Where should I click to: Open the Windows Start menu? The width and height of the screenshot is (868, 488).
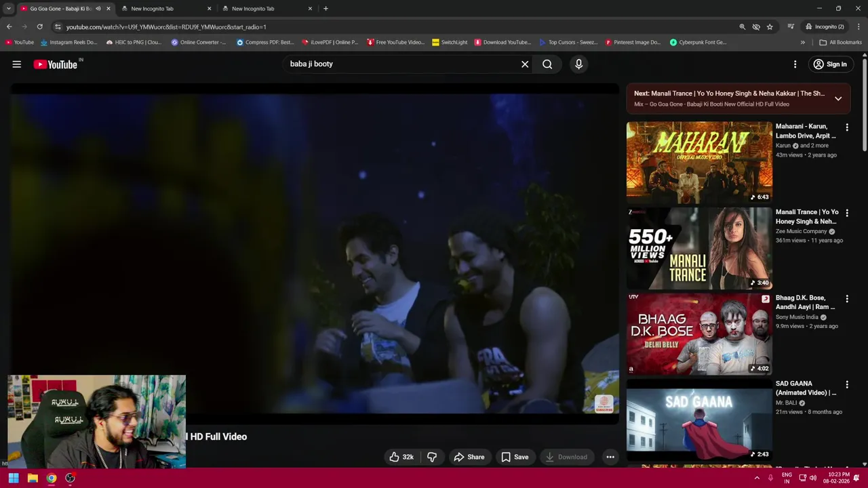tap(13, 478)
